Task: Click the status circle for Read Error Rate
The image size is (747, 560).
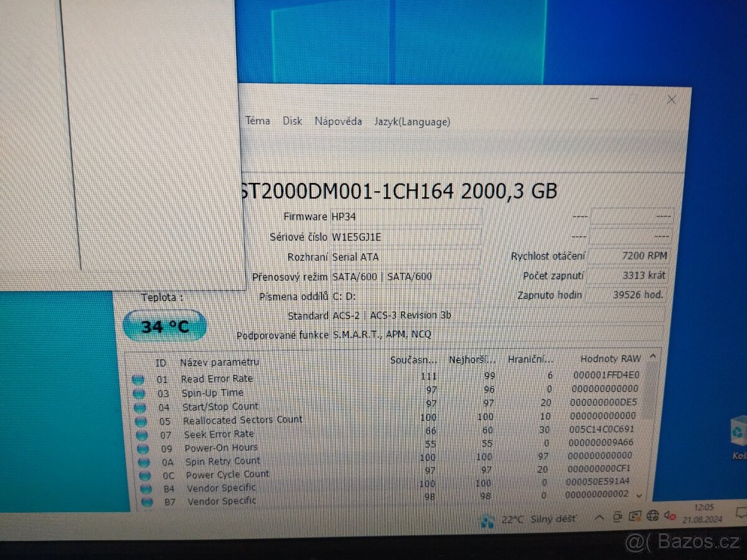Action: tap(138, 380)
